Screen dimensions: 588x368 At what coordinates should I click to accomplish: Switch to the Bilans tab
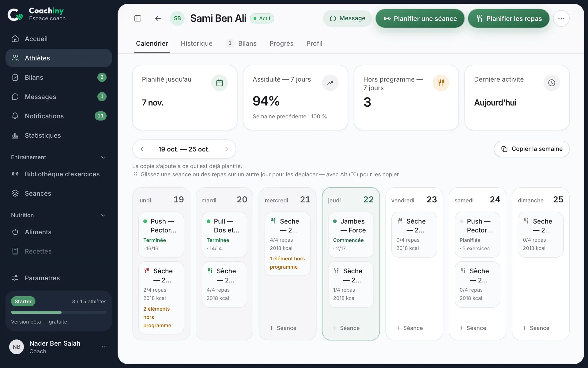242,44
